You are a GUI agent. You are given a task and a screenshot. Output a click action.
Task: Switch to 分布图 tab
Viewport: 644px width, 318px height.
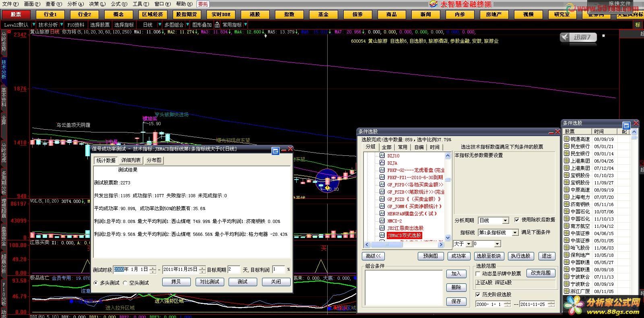coord(154,160)
